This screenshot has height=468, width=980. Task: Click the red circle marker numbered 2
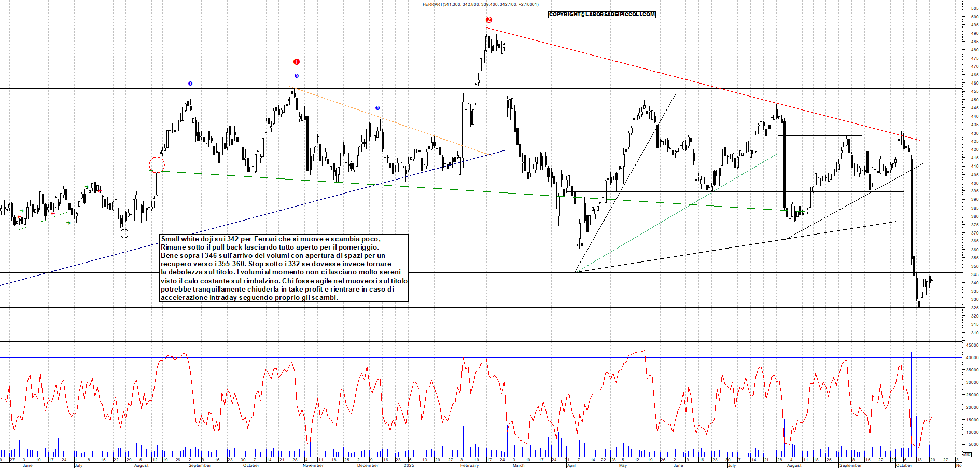(488, 20)
